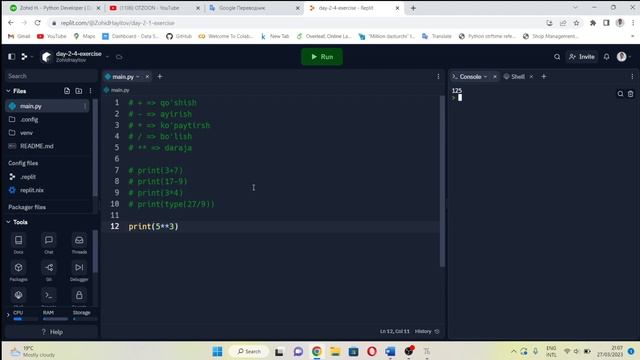Bookmark this page with star icon
This screenshot has height=360, width=640.
(576, 23)
